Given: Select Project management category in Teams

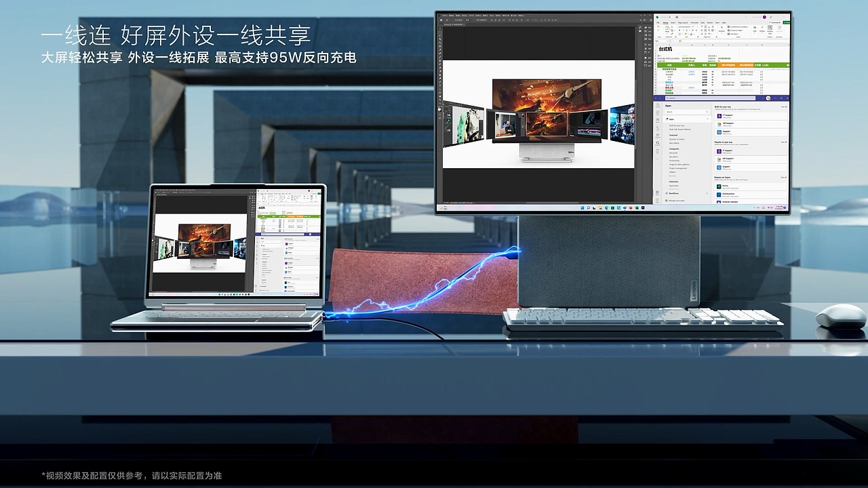Looking at the screenshot, I should (678, 168).
